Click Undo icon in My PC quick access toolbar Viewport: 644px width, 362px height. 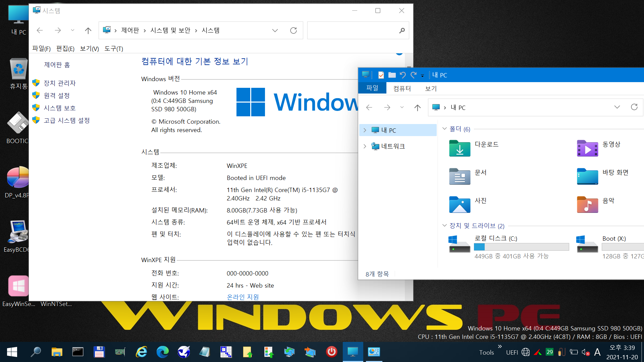[x=403, y=75]
